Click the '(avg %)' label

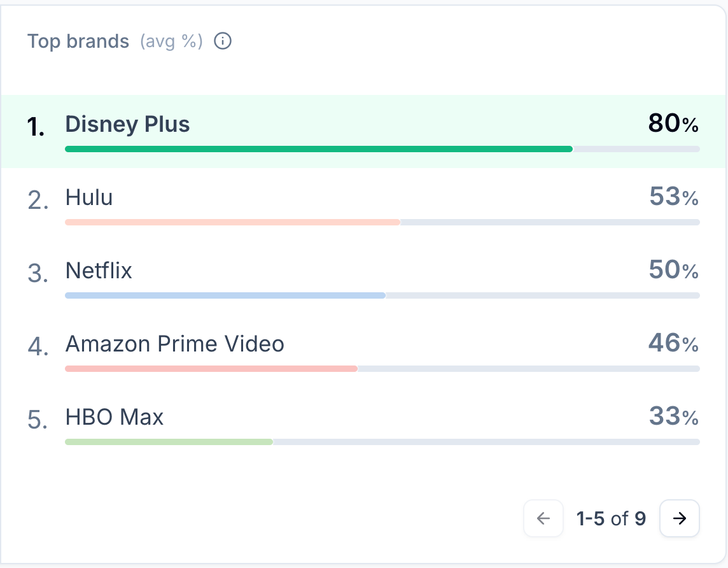tap(172, 41)
